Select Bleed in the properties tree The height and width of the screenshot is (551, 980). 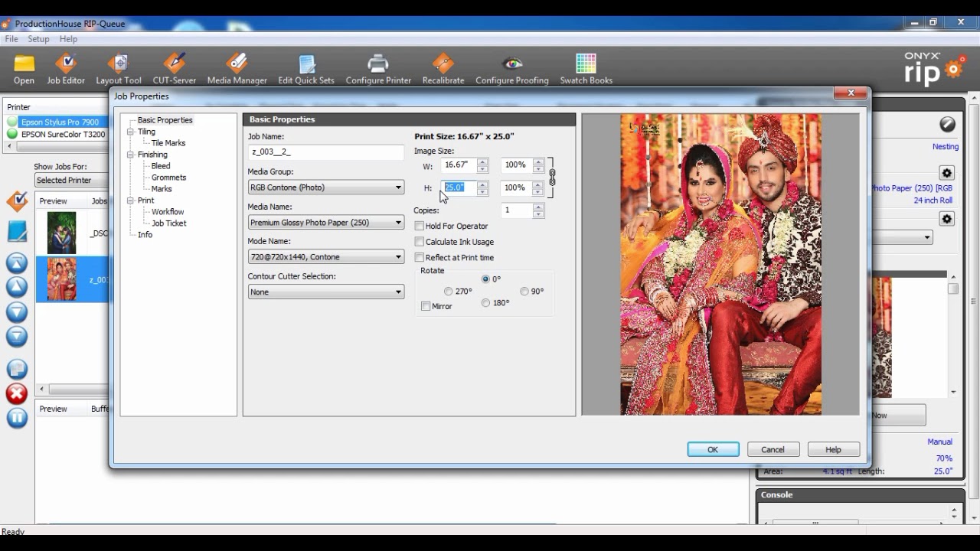tap(161, 166)
